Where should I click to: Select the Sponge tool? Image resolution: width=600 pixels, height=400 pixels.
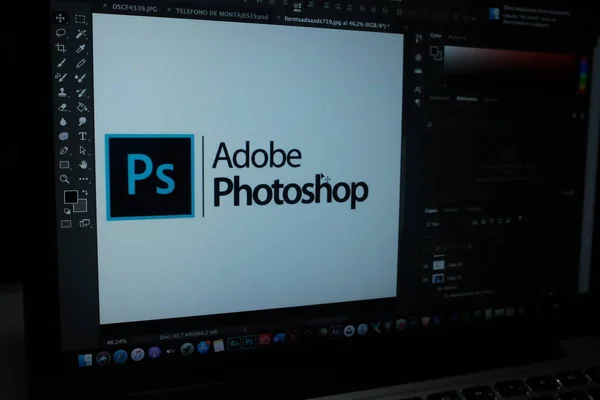tap(64, 136)
